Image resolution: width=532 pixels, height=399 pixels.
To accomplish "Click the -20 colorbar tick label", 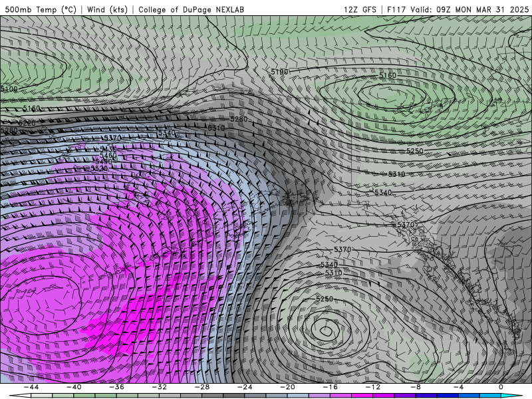I will pyautogui.click(x=287, y=387).
